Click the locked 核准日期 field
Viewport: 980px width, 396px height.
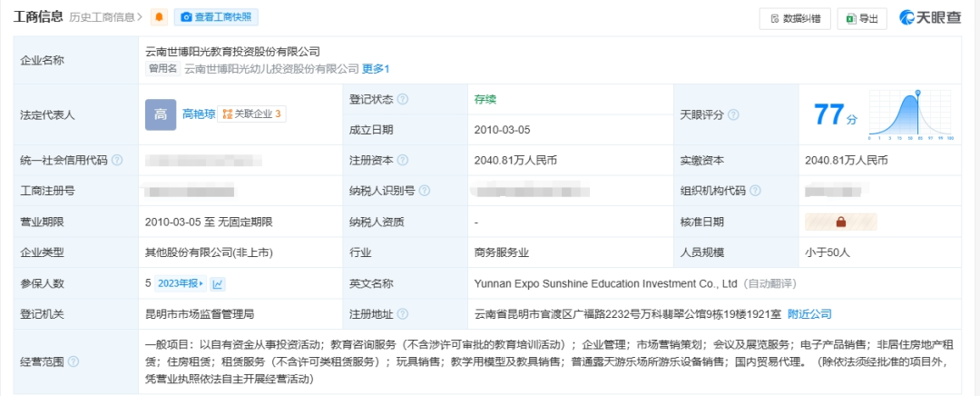(840, 222)
